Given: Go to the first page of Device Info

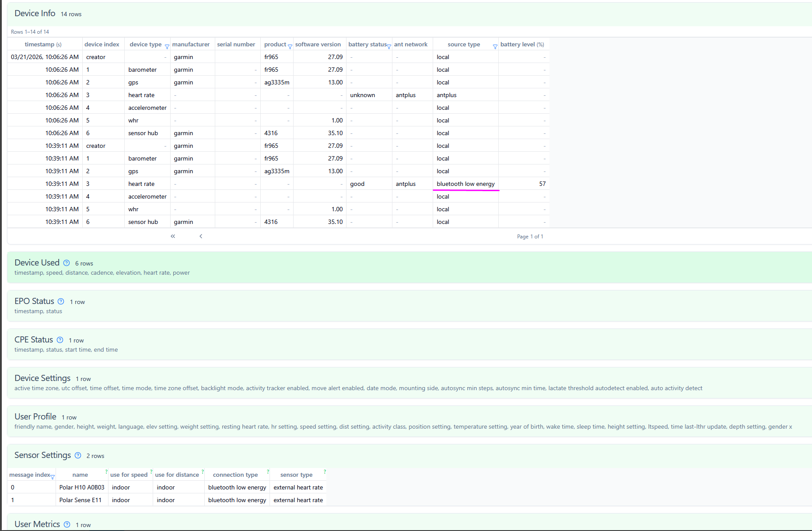Looking at the screenshot, I should 173,236.
